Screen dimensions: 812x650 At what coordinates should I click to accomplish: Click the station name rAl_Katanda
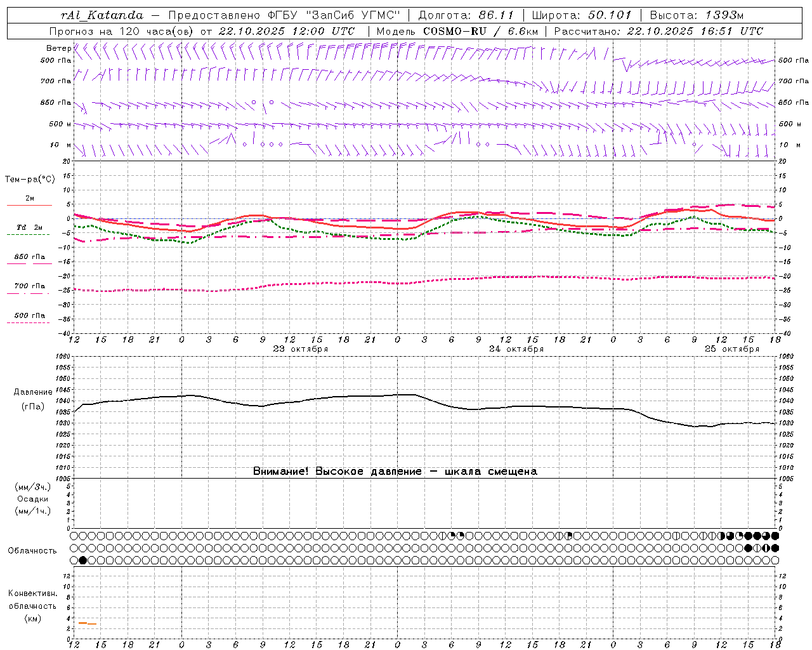coord(102,15)
